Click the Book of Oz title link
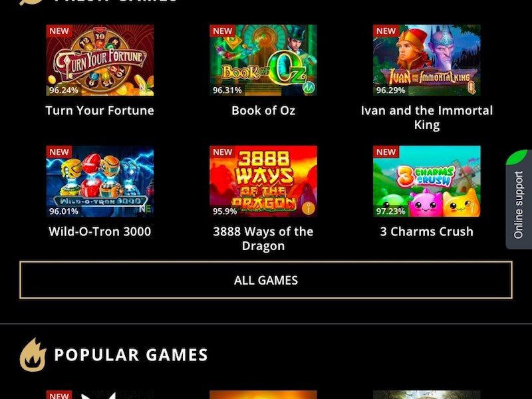 [x=263, y=110]
